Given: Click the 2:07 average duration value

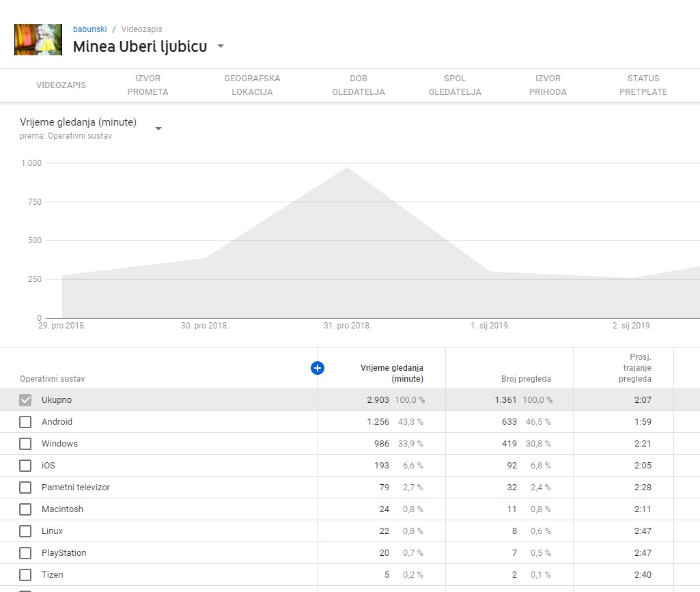Looking at the screenshot, I should point(643,399).
